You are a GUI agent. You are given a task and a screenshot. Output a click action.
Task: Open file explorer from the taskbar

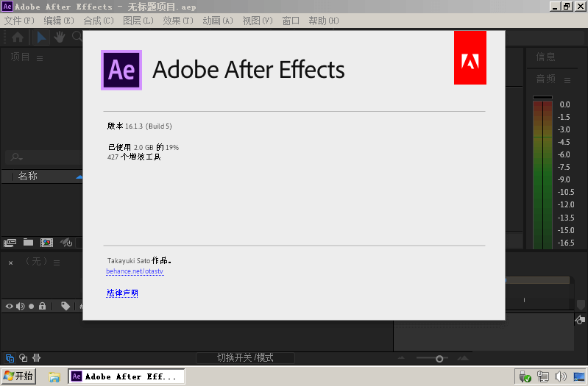tap(54, 376)
